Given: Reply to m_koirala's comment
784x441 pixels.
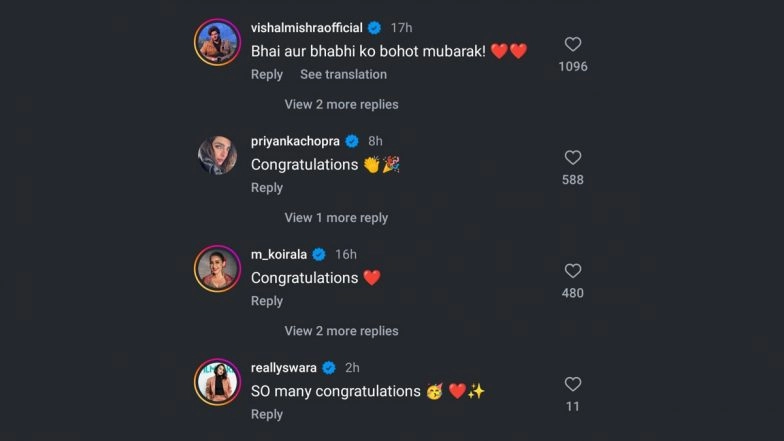Looking at the screenshot, I should click(267, 300).
